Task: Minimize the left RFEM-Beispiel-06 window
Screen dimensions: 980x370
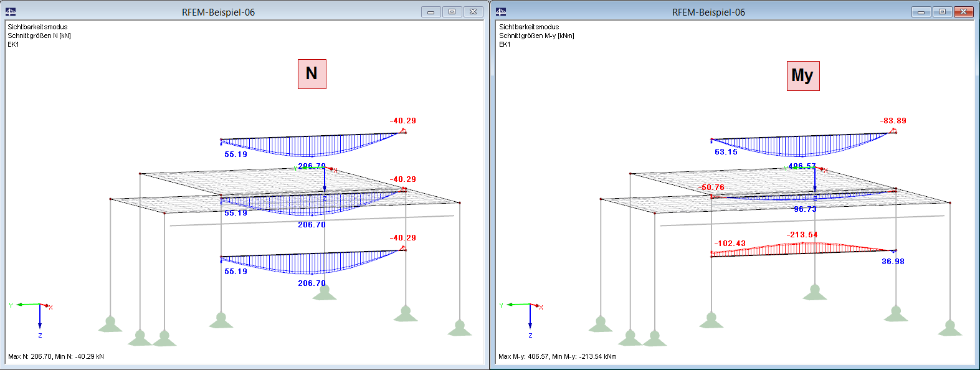Action: pyautogui.click(x=431, y=12)
